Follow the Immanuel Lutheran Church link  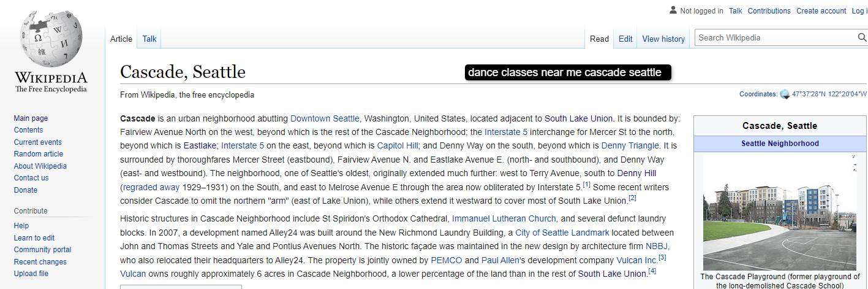[504, 218]
